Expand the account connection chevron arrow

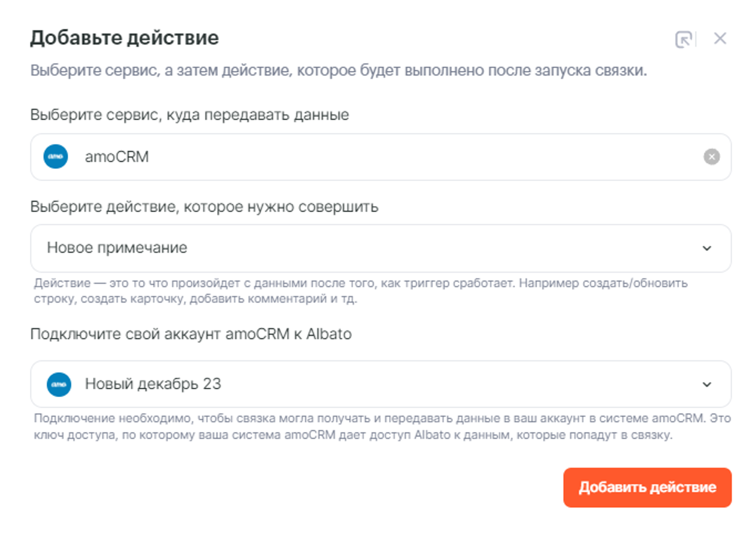pos(707,384)
